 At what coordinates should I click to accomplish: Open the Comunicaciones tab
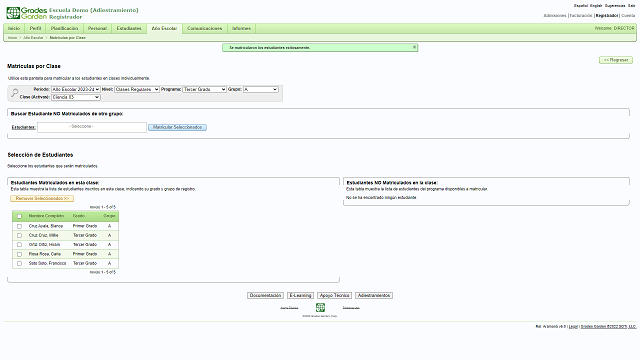(x=204, y=29)
